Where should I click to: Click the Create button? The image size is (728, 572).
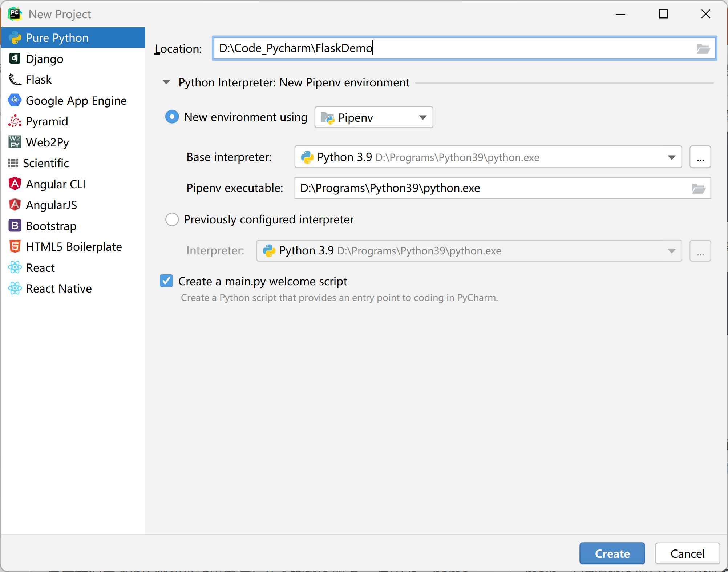point(612,553)
